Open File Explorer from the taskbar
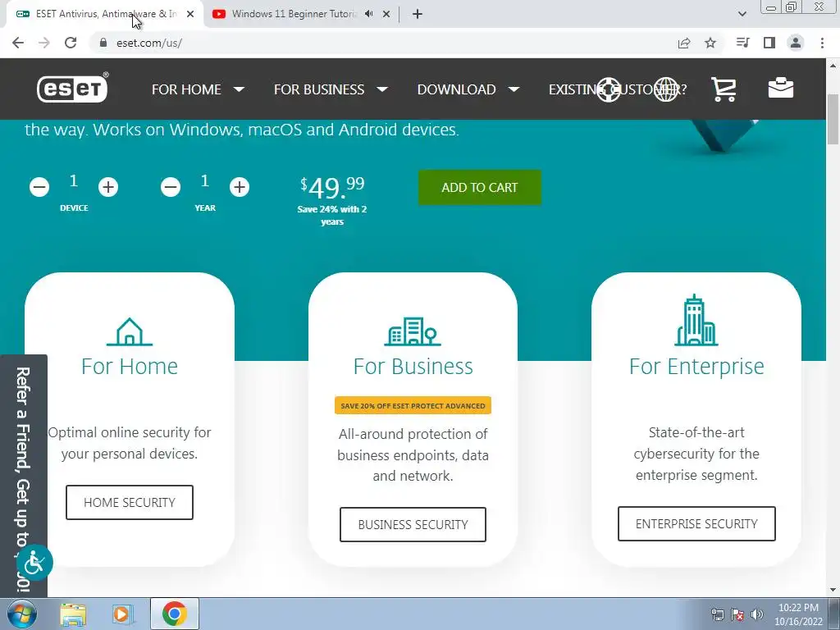Image resolution: width=840 pixels, height=630 pixels. click(73, 614)
